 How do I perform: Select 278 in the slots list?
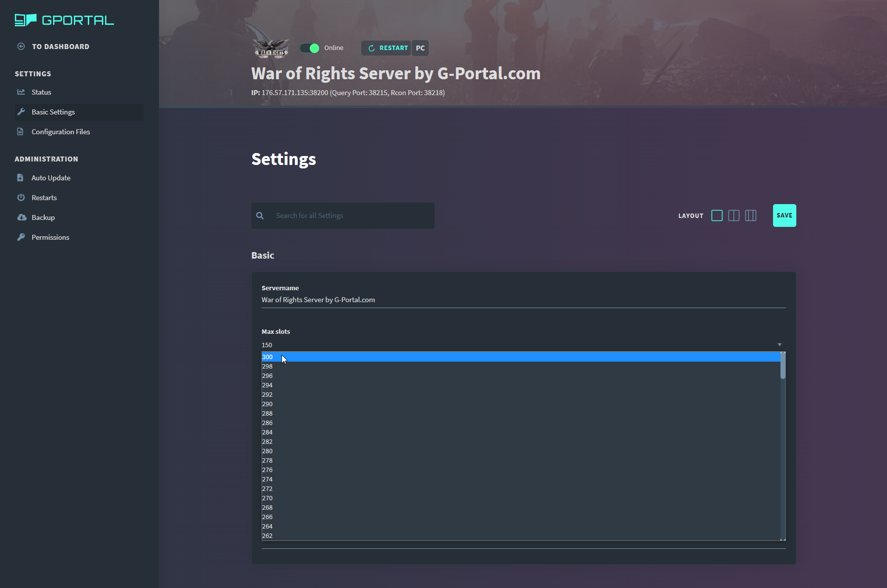click(521, 461)
